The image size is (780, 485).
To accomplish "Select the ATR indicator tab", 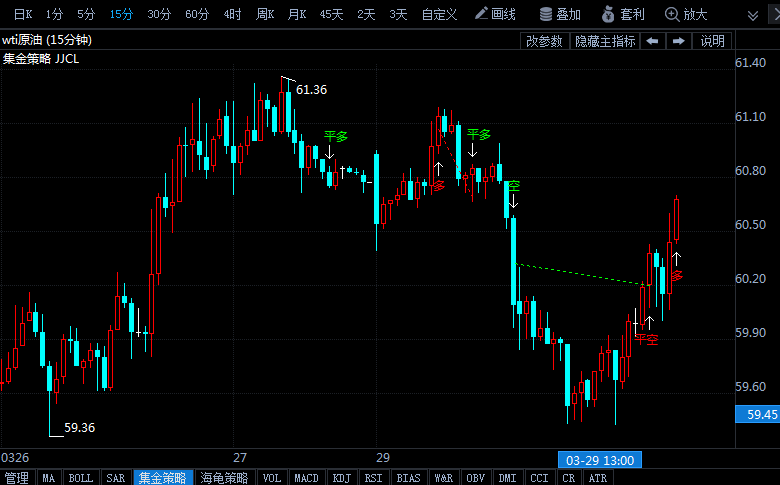I will [597, 478].
